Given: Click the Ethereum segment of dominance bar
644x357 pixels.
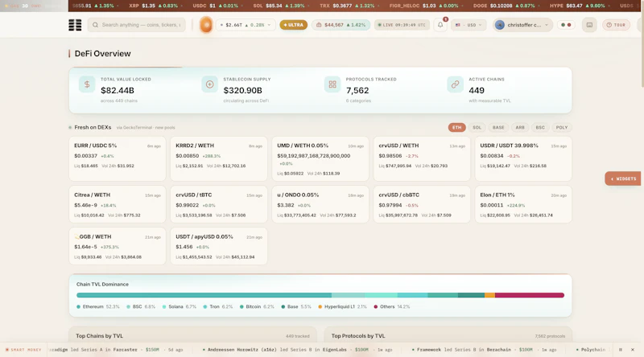Looking at the screenshot, I should (x=204, y=295).
